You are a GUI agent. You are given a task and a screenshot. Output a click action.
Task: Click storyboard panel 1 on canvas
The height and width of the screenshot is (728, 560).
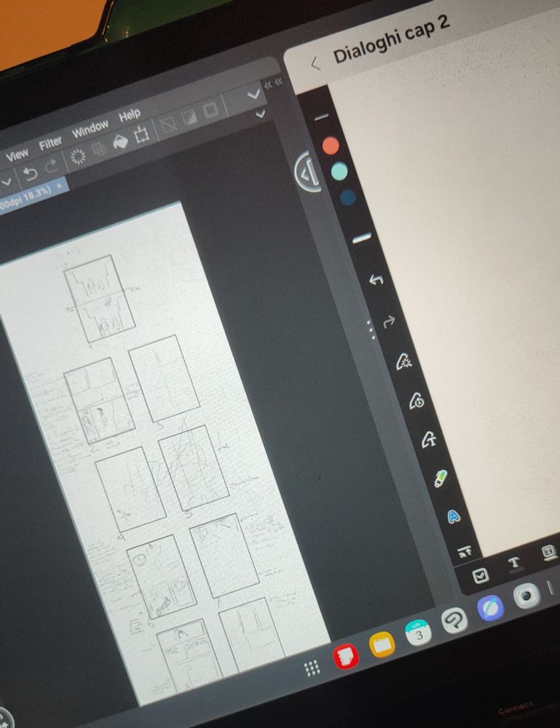[100, 298]
